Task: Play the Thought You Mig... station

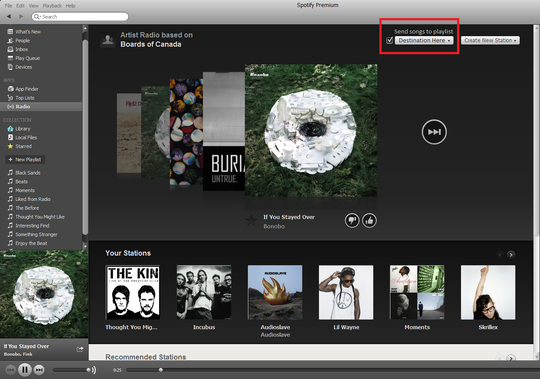Action: [133, 292]
